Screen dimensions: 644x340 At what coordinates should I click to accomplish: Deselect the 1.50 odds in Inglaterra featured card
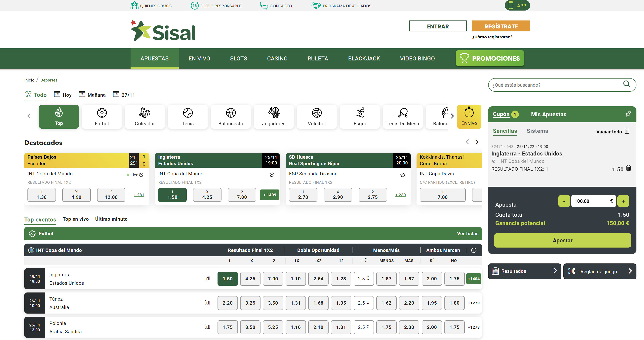(x=172, y=195)
